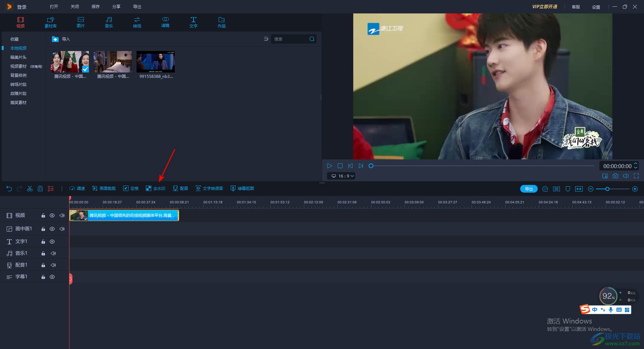The height and width of the screenshot is (349, 644).
Task: Click the timeline zoom slider handle
Action: tap(607, 189)
